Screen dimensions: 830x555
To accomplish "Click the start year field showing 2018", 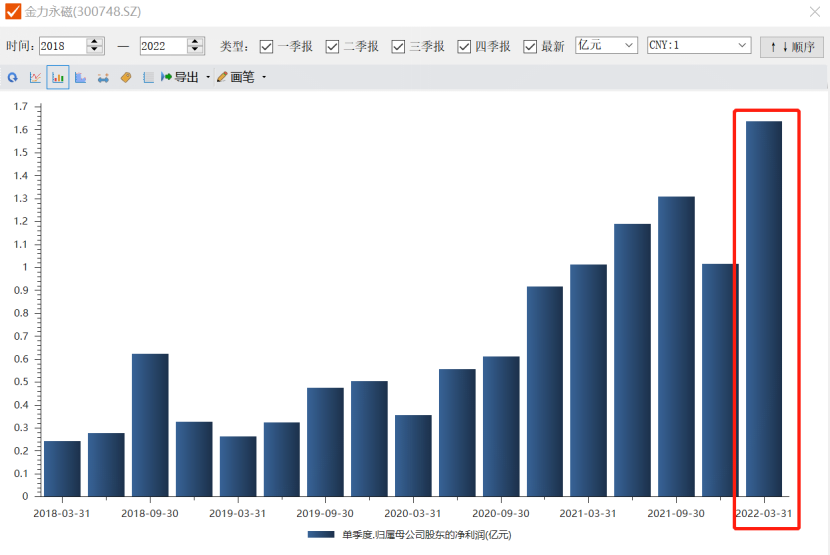I will tap(62, 46).
